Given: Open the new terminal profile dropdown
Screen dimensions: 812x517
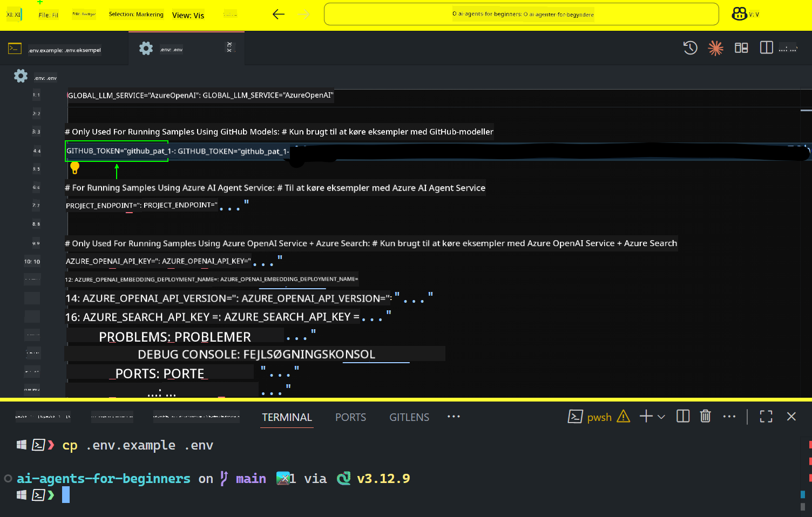Looking at the screenshot, I should coord(661,417).
